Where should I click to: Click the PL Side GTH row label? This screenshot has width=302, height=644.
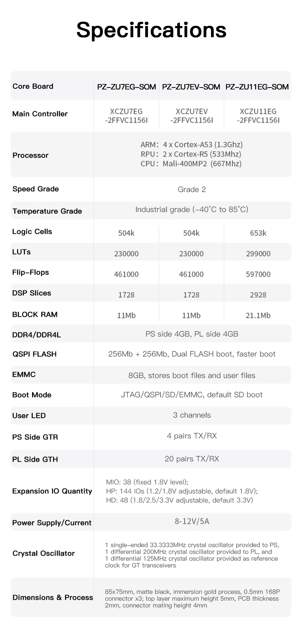coord(35,459)
